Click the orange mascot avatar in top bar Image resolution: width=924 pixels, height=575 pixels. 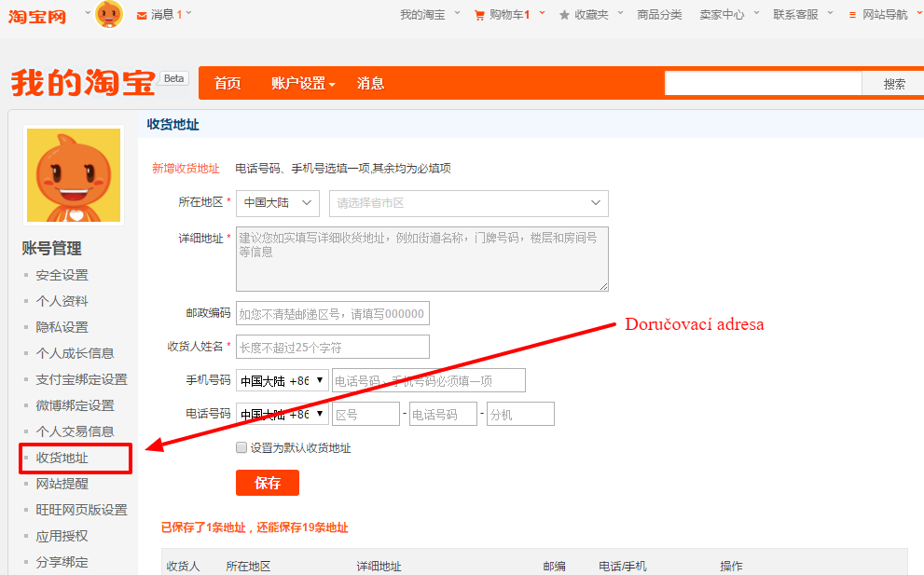tap(109, 14)
